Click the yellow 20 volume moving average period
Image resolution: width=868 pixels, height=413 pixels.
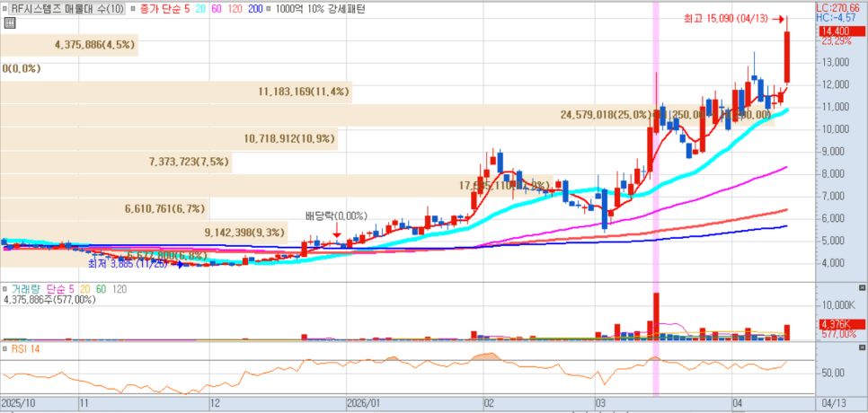point(84,289)
